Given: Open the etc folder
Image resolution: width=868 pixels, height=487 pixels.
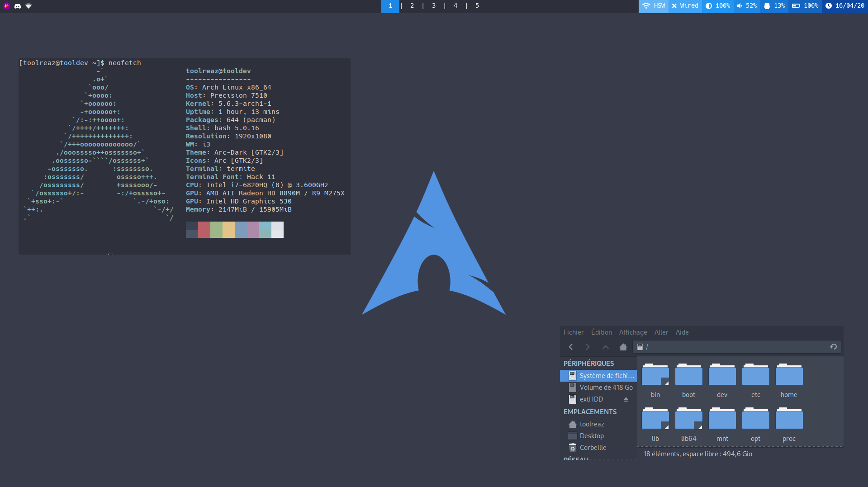Looking at the screenshot, I should coord(756,381).
